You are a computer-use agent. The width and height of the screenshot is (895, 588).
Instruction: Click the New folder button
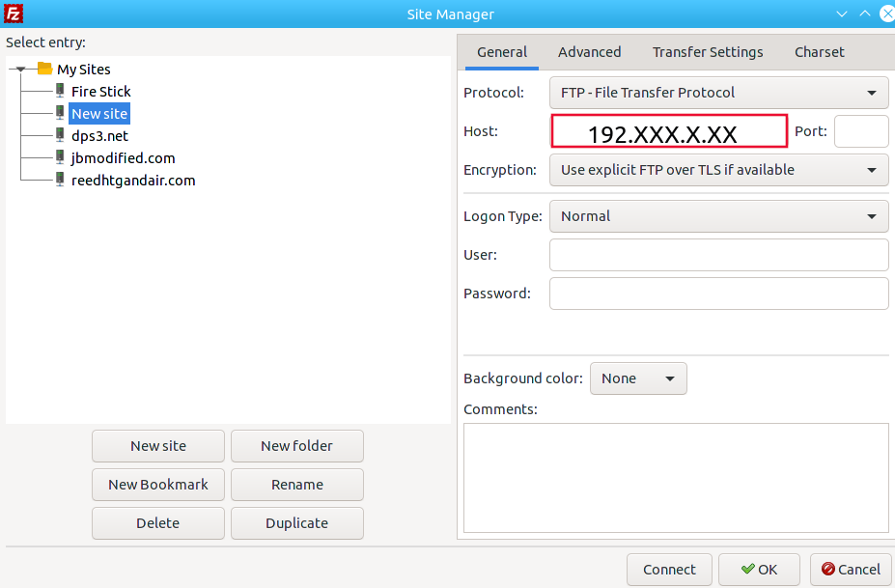point(296,446)
